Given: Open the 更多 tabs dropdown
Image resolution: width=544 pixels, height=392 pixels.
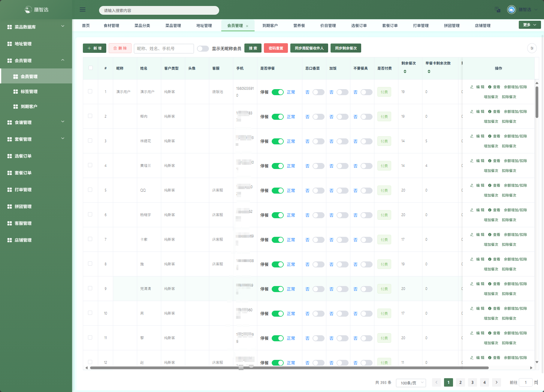Looking at the screenshot, I should tap(530, 25).
